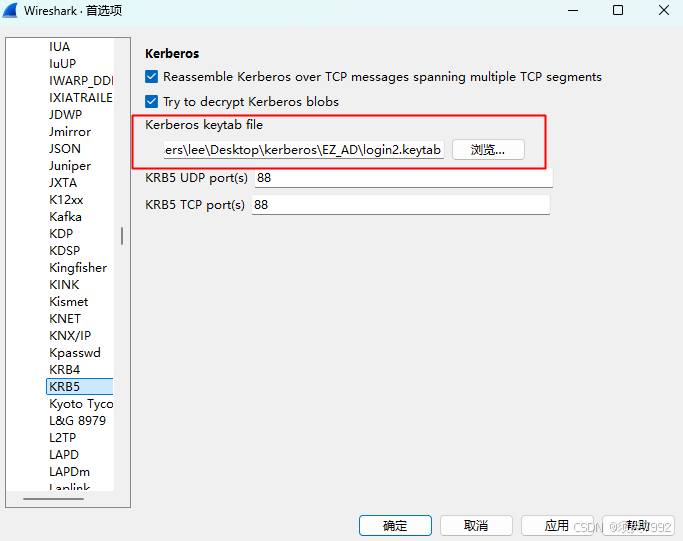683x541 pixels.
Task: Select Kafka in the protocol list
Action: tap(65, 216)
